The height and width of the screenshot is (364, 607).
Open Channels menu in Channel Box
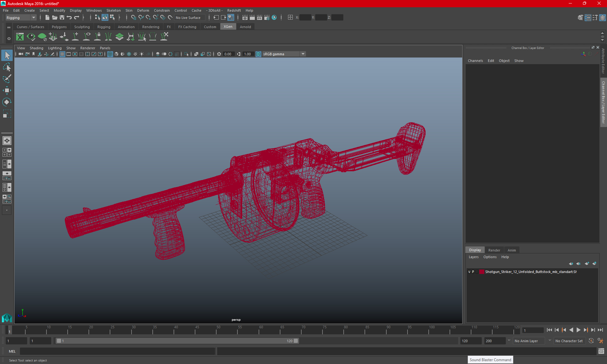click(475, 61)
